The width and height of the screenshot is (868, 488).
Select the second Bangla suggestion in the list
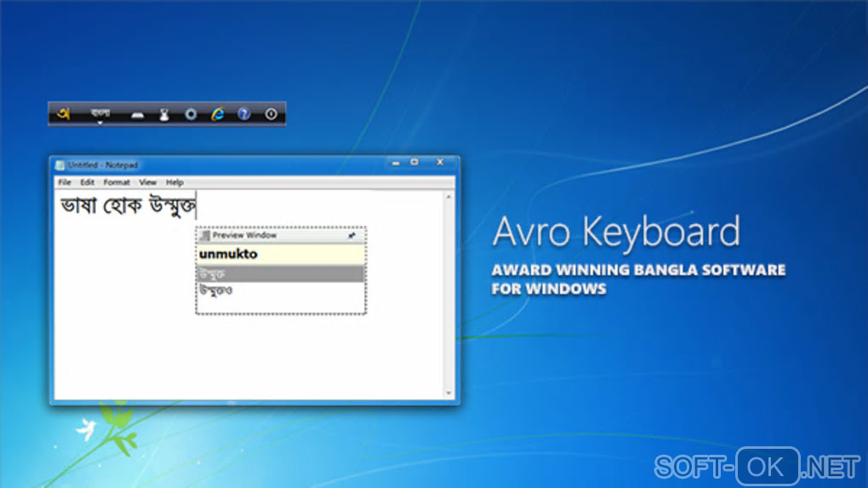tap(281, 290)
